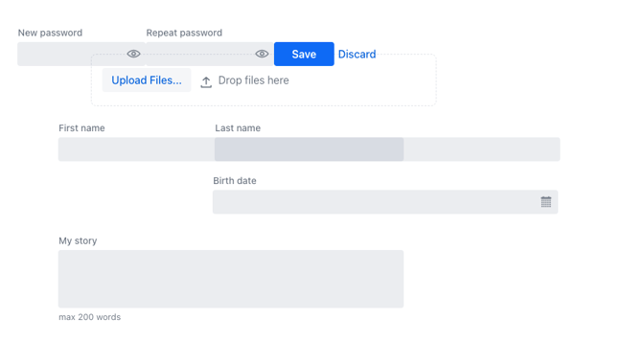Click the Drop files here text
623x364 pixels.
(253, 80)
